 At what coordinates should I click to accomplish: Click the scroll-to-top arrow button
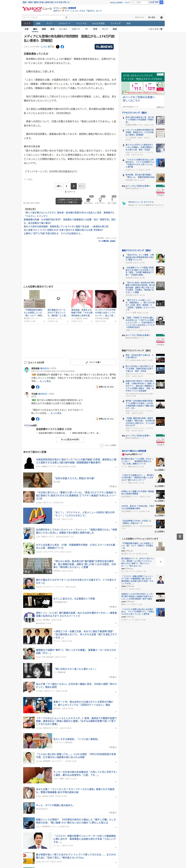180,536
